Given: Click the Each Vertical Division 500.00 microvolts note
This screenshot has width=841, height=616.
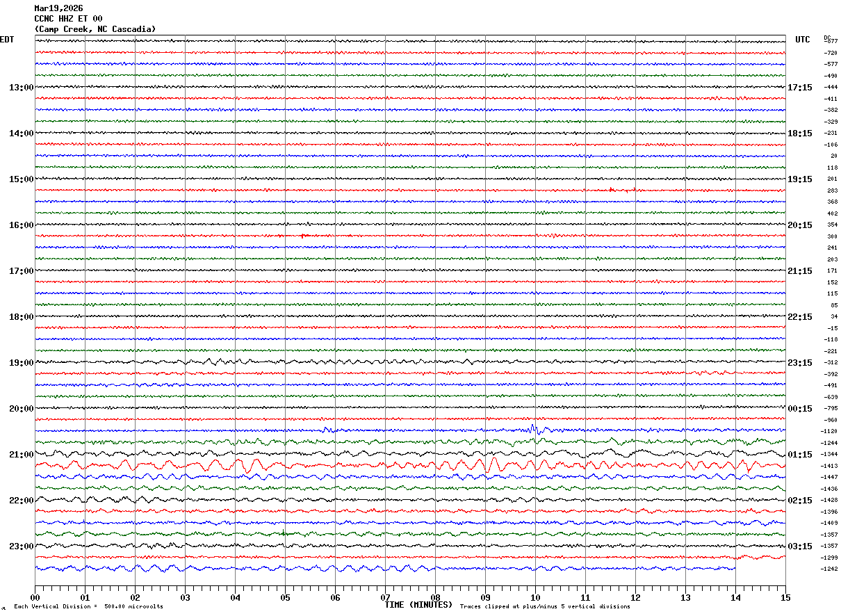Looking at the screenshot, I should click(x=88, y=607).
